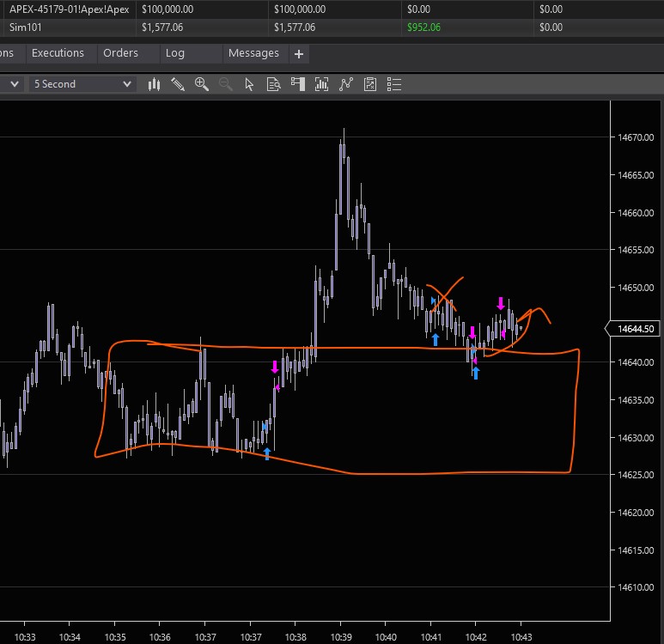Image resolution: width=664 pixels, height=644 pixels.
Task: Click the 14670.00 price axis label
Action: point(636,137)
